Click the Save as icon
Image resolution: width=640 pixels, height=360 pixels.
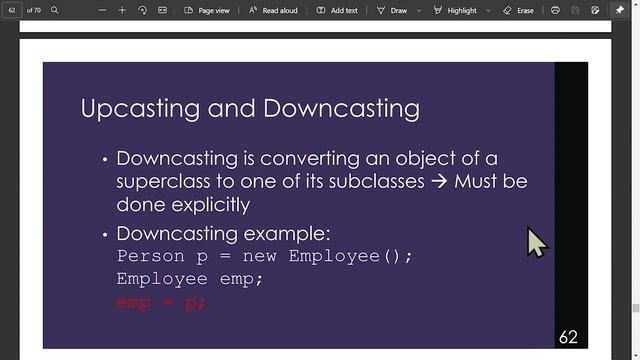click(x=595, y=10)
